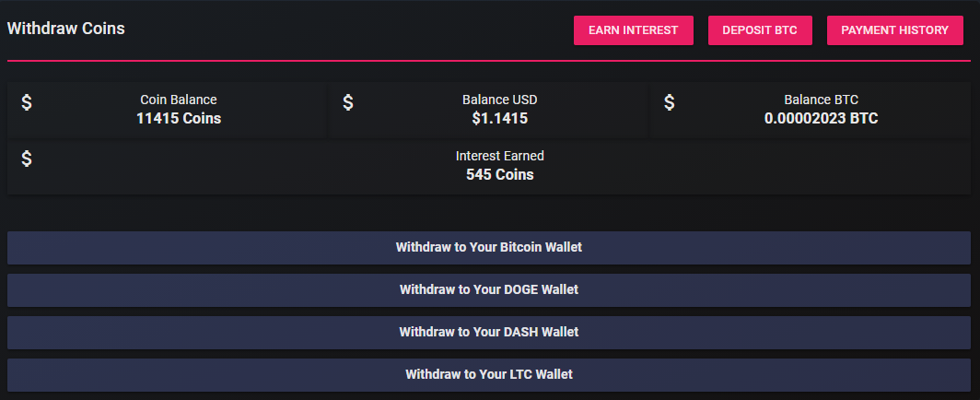Click the 11415 Coins balance value
Screen dimensions: 980x400
click(x=179, y=119)
